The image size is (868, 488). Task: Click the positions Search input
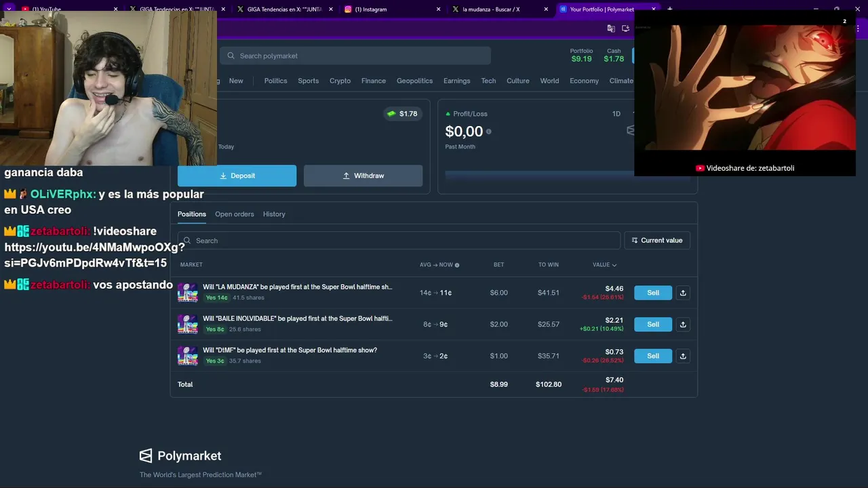[x=399, y=241]
